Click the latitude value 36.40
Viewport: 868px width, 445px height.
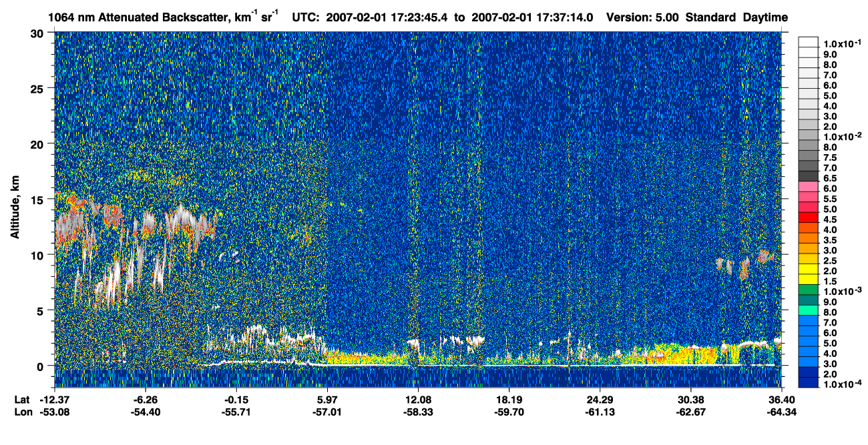point(782,400)
